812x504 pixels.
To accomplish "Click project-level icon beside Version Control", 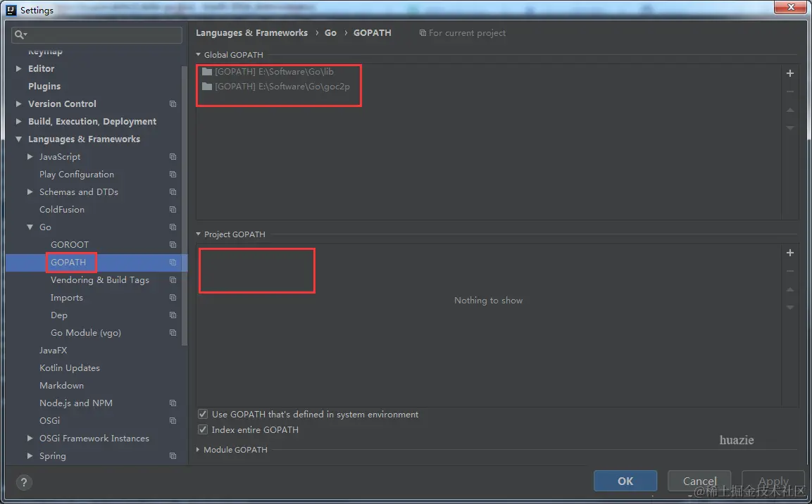I will (173, 104).
